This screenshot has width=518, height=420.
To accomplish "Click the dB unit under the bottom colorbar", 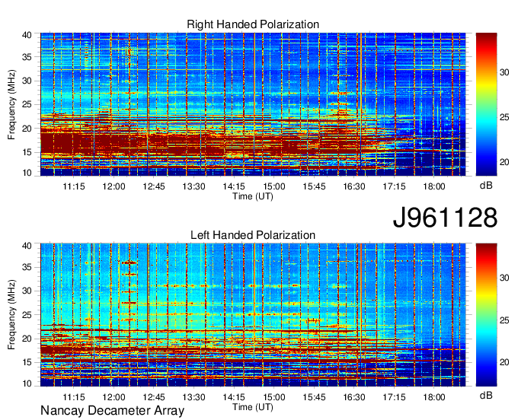I will pyautogui.click(x=486, y=395).
